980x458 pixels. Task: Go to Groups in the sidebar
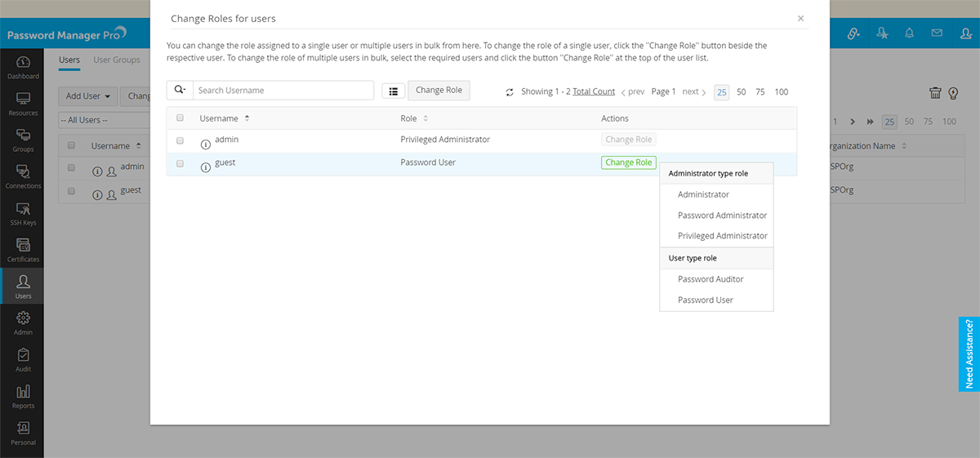(23, 140)
